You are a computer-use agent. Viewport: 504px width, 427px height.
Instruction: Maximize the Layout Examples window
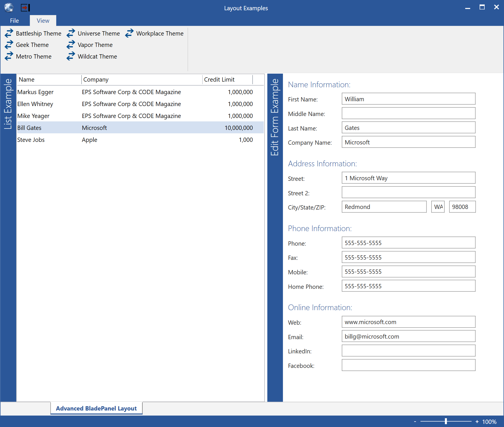pyautogui.click(x=482, y=7)
